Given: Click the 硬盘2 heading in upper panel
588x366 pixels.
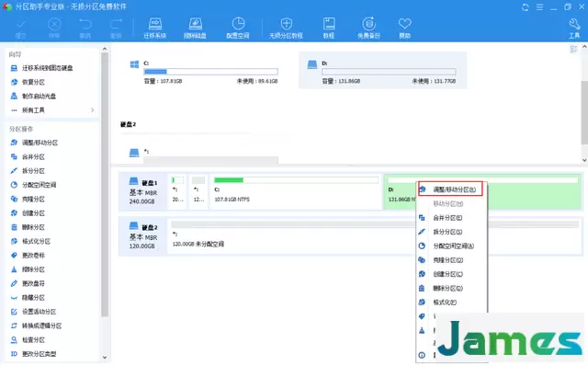Looking at the screenshot, I should click(128, 124).
